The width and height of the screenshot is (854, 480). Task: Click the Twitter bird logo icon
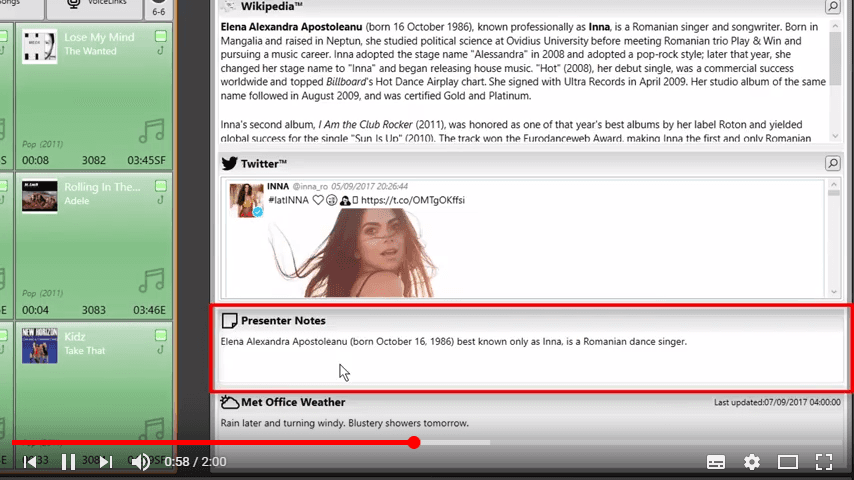229,163
